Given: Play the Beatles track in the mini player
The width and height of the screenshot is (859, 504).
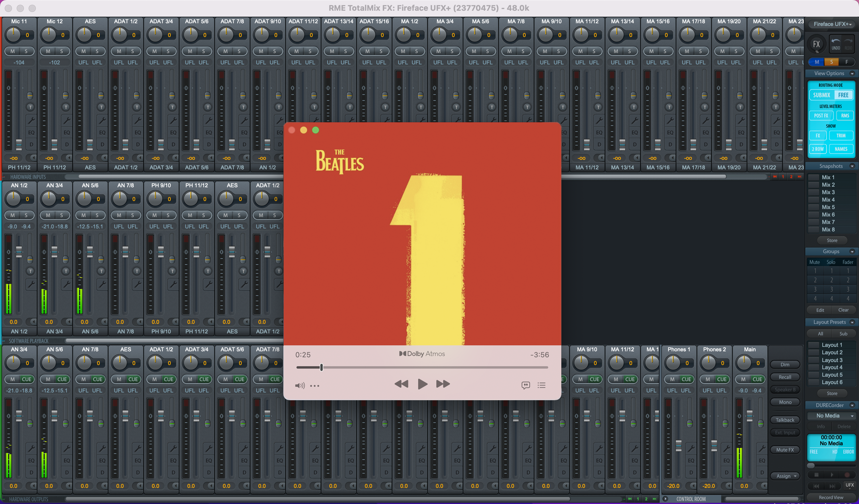Looking at the screenshot, I should 422,384.
